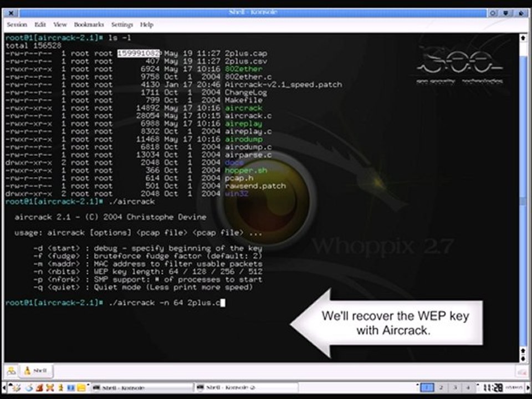
Task: Open the Session menu
Action: (x=17, y=24)
